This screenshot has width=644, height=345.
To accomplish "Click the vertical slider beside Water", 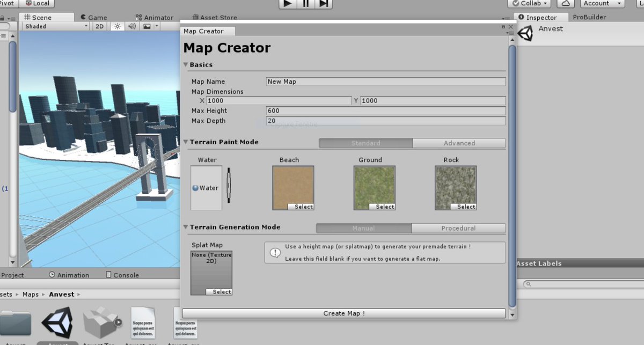I will coord(229,185).
